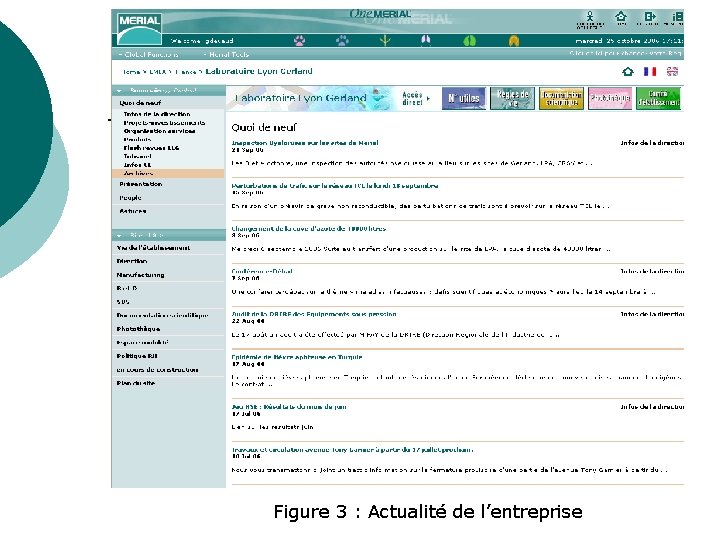Click the home icon beside the French flag
The image size is (720, 540).
[x=628, y=72]
